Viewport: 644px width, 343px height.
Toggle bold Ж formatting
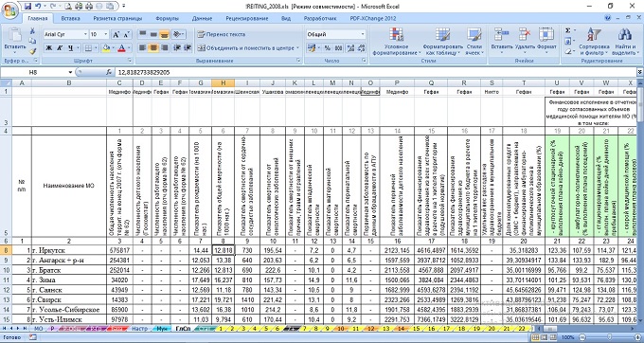[49, 48]
